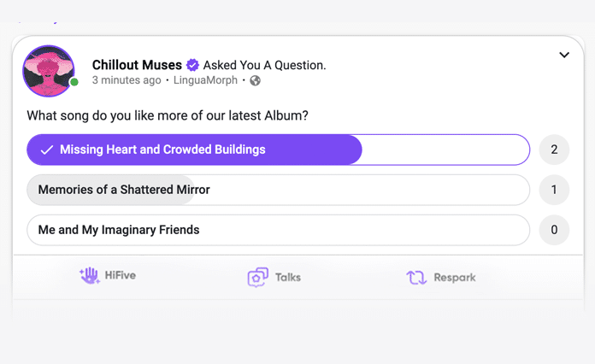This screenshot has height=364, width=595.
Task: Open the Chillout Muses profile avatar
Action: [x=49, y=71]
